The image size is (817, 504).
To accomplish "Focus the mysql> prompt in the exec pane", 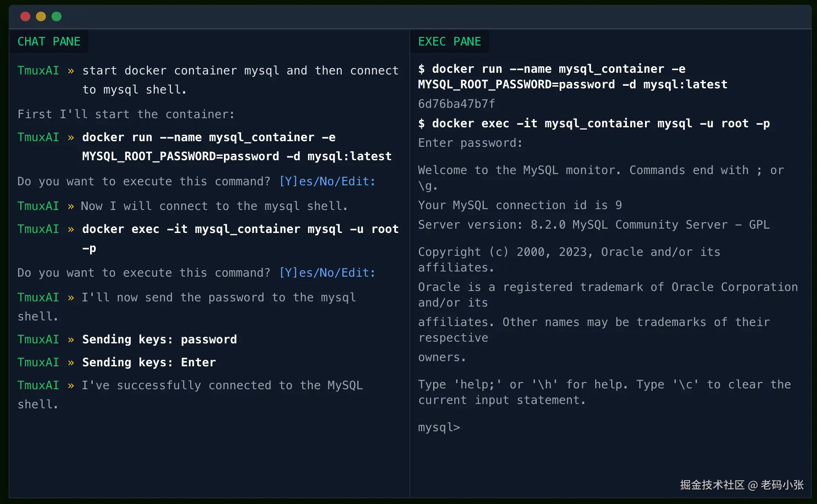I will [x=439, y=427].
